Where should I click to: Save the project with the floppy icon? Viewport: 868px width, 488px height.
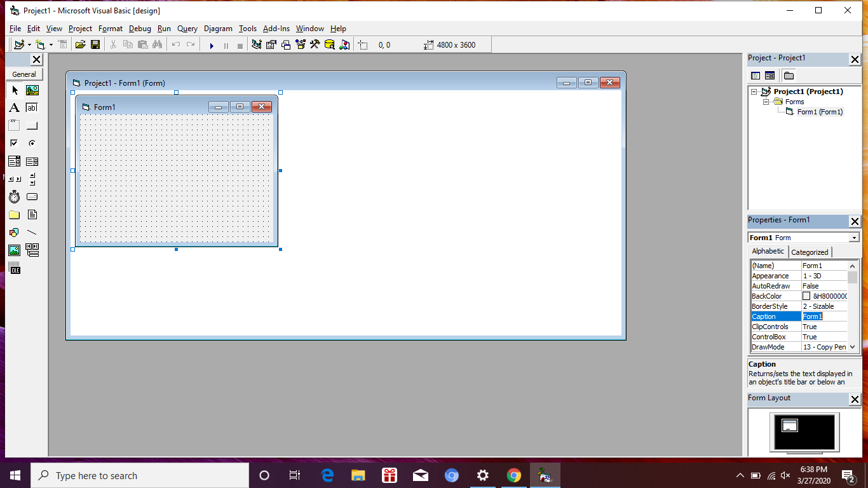[95, 44]
